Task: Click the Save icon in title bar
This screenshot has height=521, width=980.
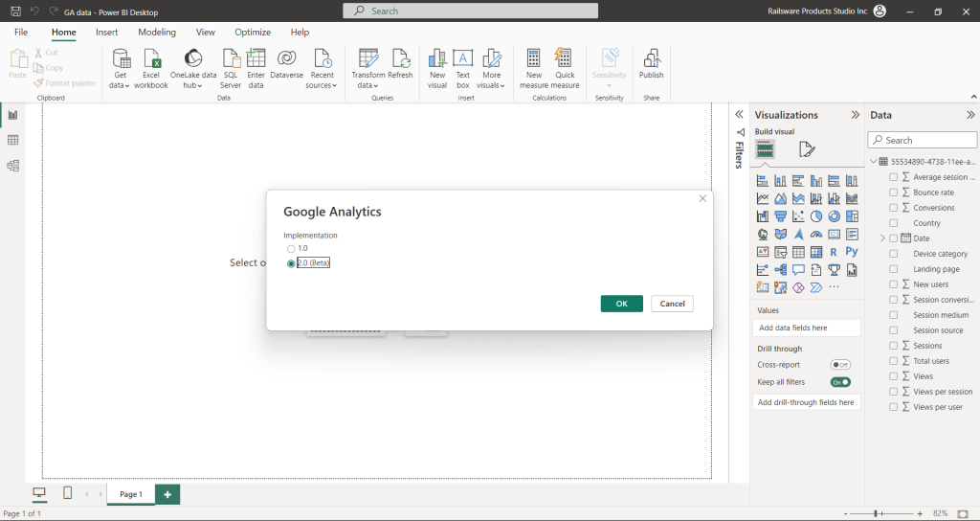Action: click(16, 11)
